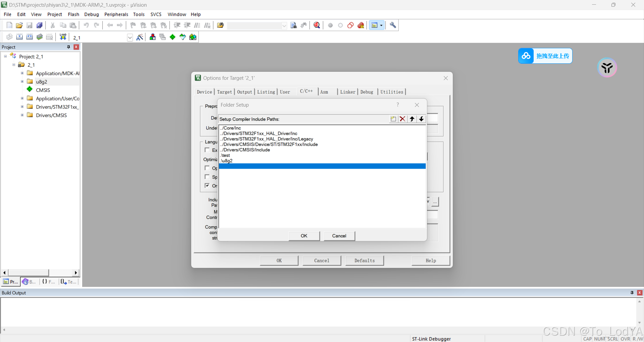The image size is (644, 342).
Task: Open Configuration wrench icon
Action: pyautogui.click(x=393, y=25)
